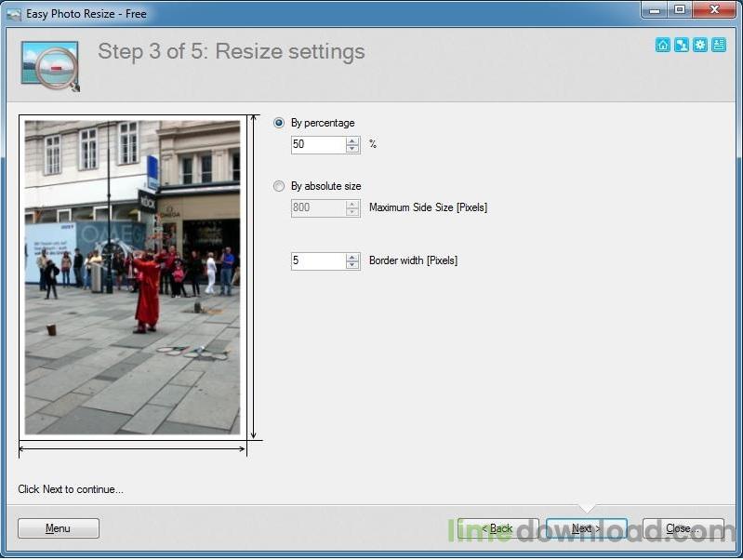Open the settings gear icon
The image size is (743, 560).
700,45
